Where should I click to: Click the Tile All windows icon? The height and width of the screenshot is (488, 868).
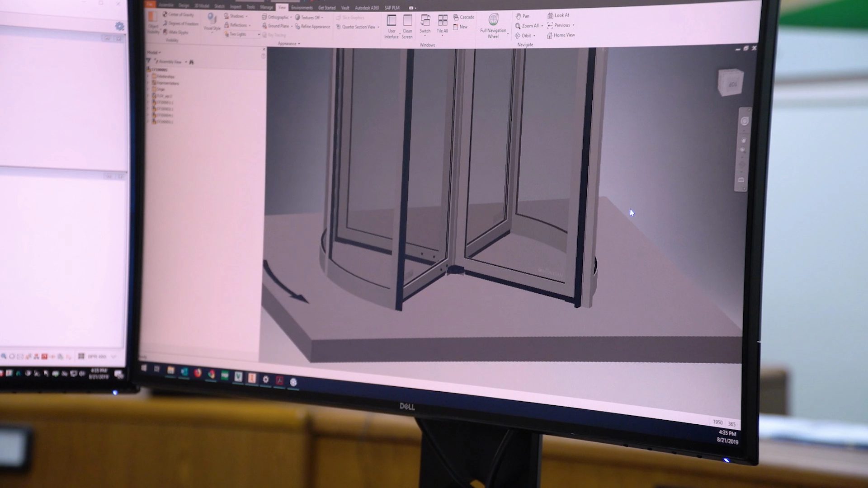point(442,21)
